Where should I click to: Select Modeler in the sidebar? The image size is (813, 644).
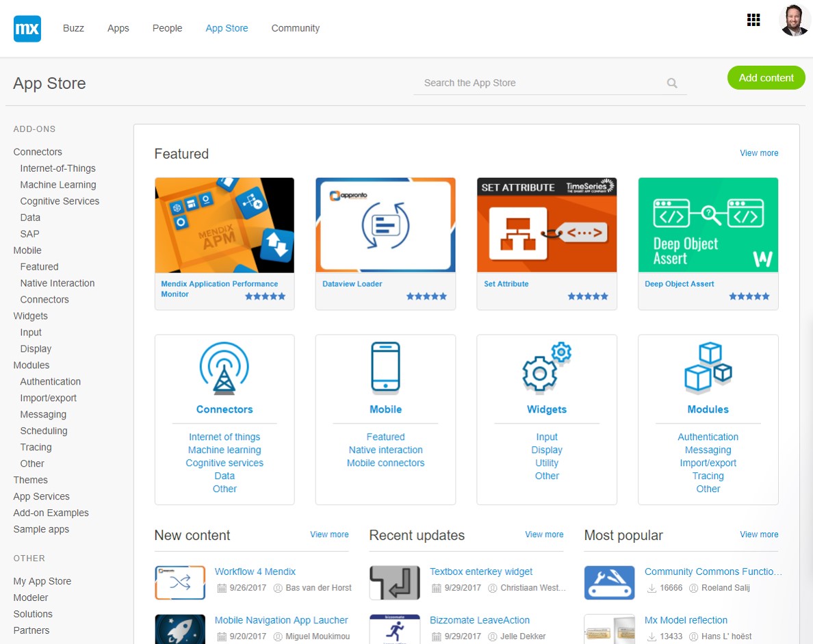pos(31,598)
